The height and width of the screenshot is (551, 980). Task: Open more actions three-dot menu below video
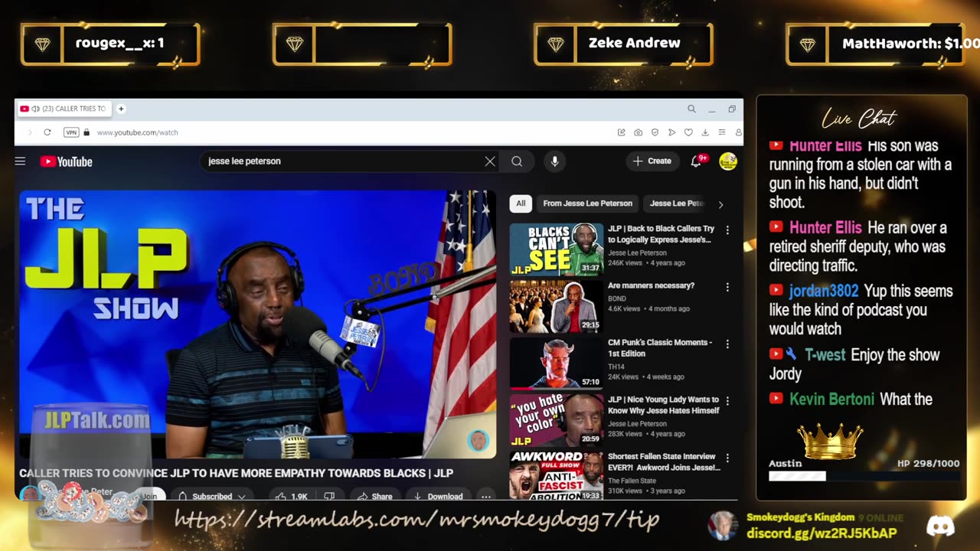point(485,496)
